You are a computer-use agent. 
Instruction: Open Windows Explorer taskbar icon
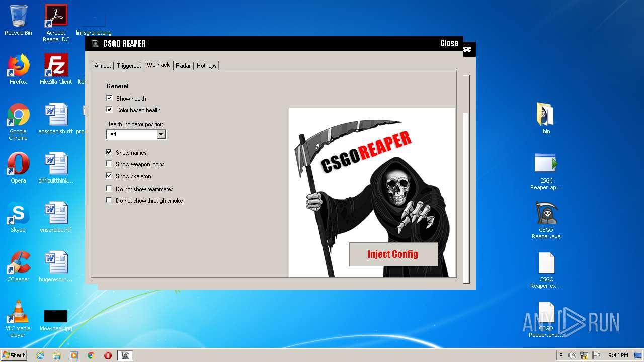(57, 355)
